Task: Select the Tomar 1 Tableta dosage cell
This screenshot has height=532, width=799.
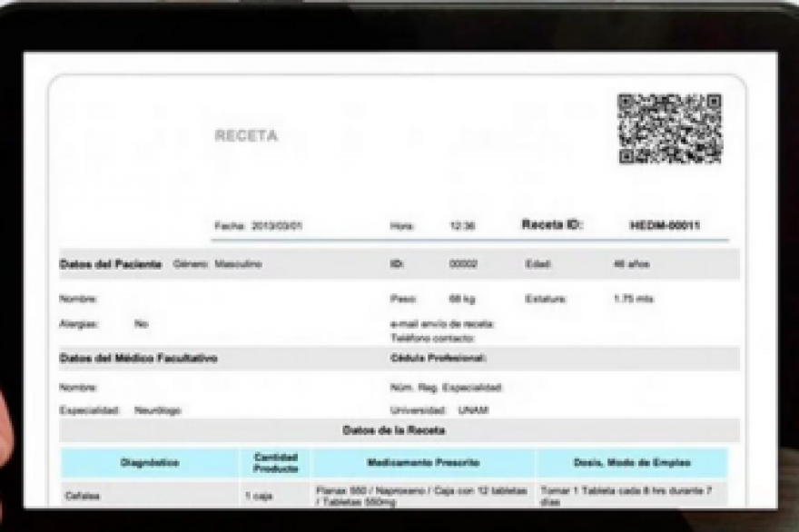Action: pyautogui.click(x=632, y=496)
